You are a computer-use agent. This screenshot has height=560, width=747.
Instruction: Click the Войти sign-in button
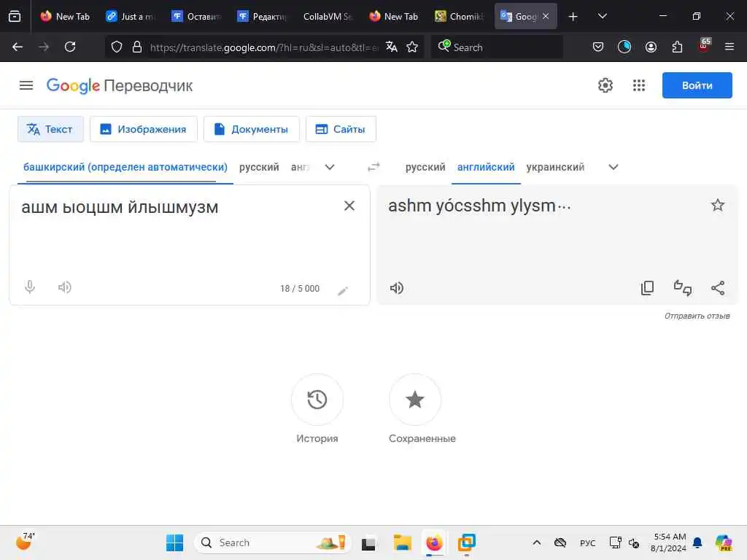(x=697, y=86)
